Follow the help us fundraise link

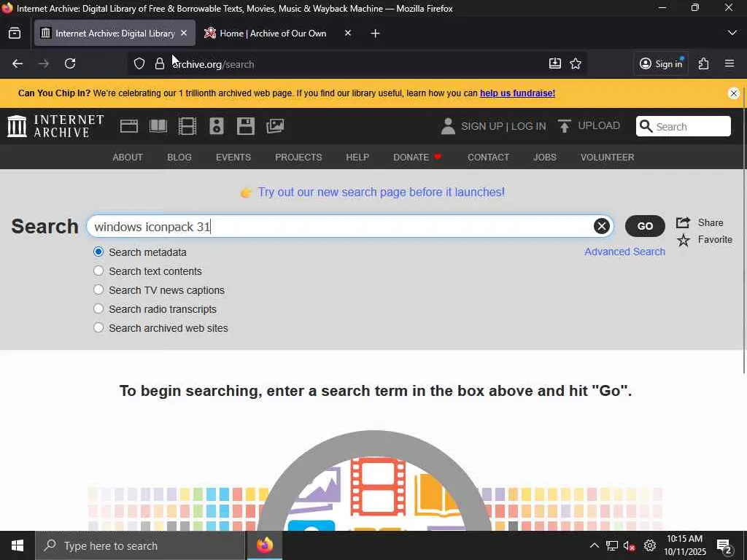(517, 93)
